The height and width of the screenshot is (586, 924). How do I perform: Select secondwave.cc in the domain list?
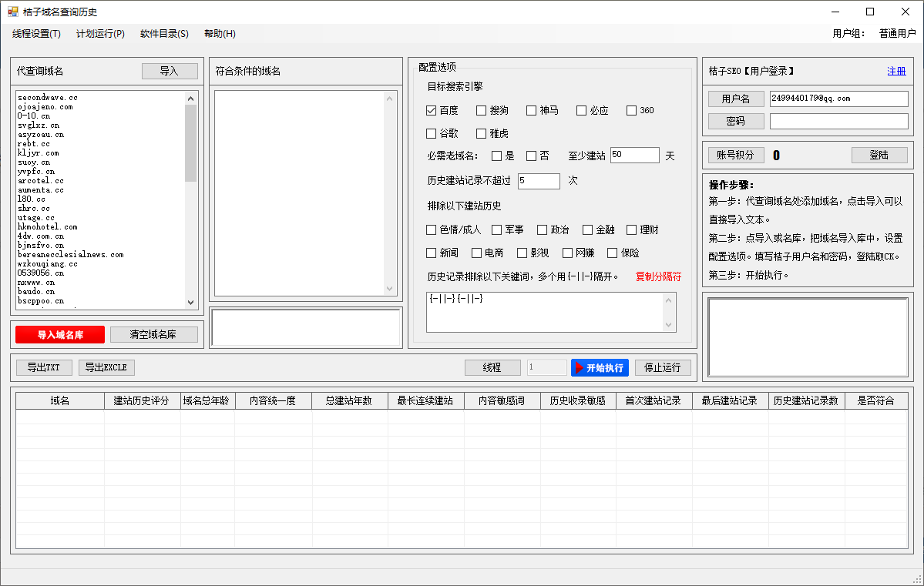click(48, 98)
